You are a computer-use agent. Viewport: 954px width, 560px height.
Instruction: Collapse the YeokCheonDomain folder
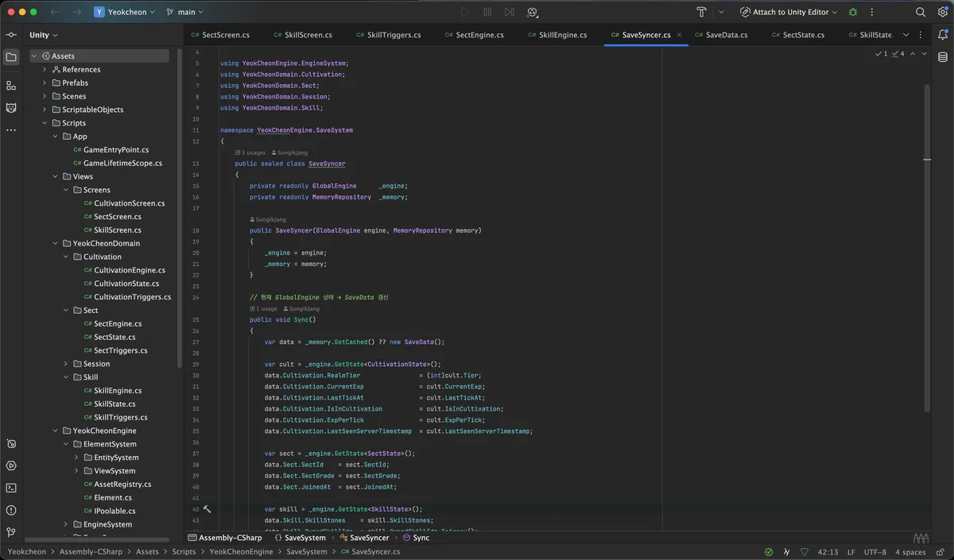click(x=56, y=243)
